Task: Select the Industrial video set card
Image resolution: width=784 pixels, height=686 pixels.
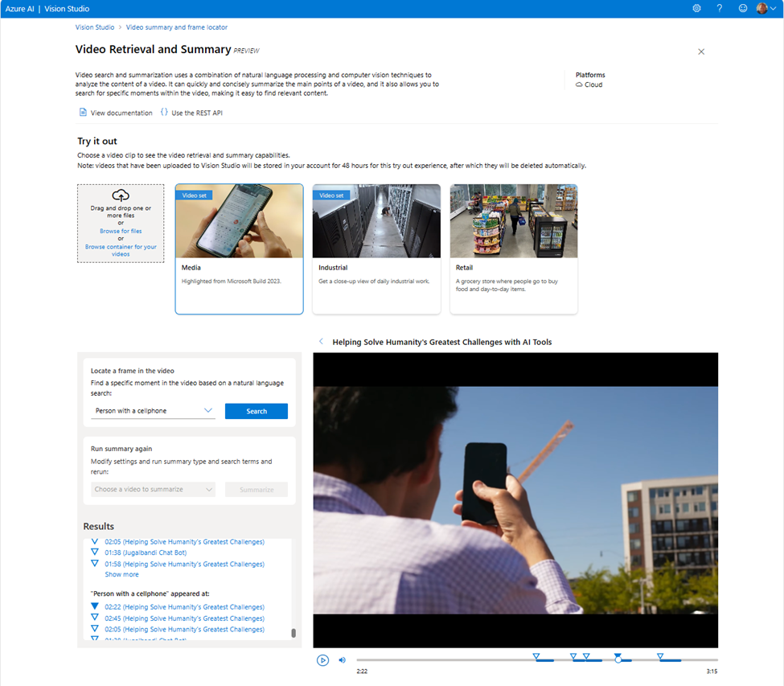Action: [x=376, y=249]
